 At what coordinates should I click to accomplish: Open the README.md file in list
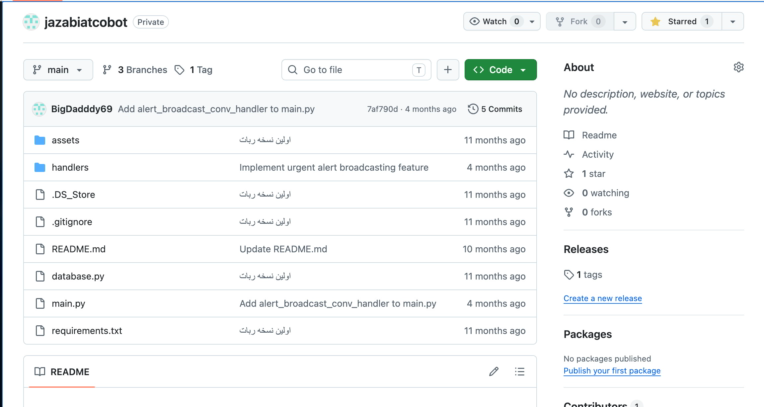point(78,249)
